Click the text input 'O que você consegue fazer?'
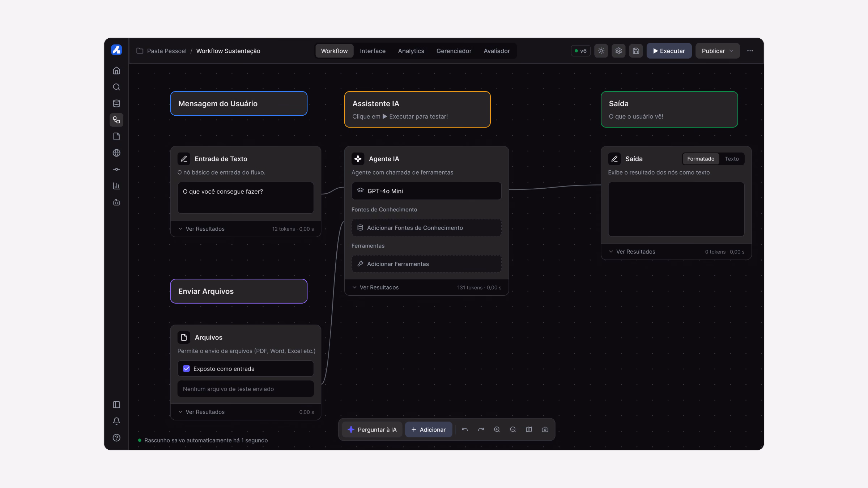The height and width of the screenshot is (488, 868). point(246,198)
